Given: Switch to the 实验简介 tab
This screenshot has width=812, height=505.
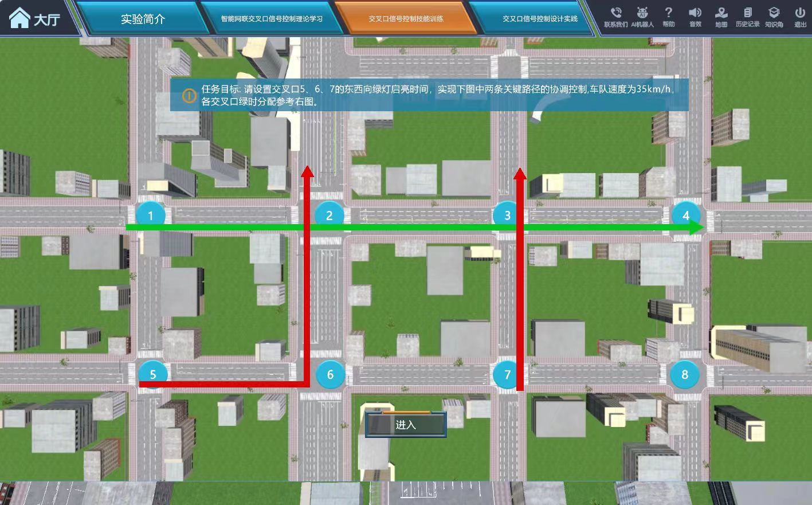Looking at the screenshot, I should pos(143,19).
